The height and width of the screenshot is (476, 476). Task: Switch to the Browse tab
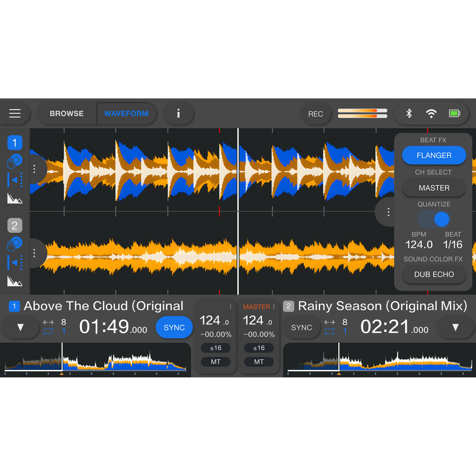point(66,113)
